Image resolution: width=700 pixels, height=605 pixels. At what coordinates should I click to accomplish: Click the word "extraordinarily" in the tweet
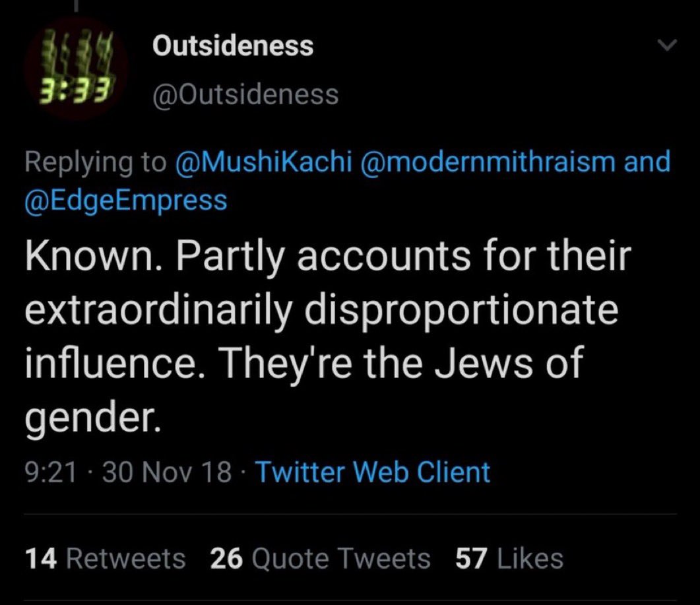click(x=159, y=310)
